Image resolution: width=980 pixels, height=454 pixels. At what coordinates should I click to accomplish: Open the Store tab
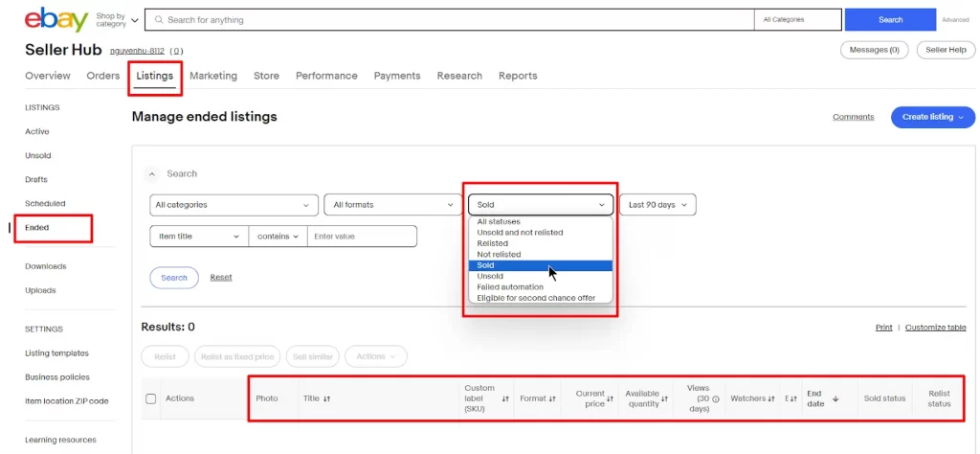(266, 76)
